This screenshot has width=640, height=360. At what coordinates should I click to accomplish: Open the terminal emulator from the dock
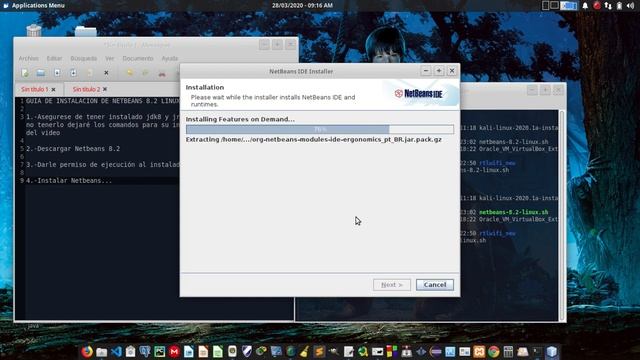pos(537,351)
